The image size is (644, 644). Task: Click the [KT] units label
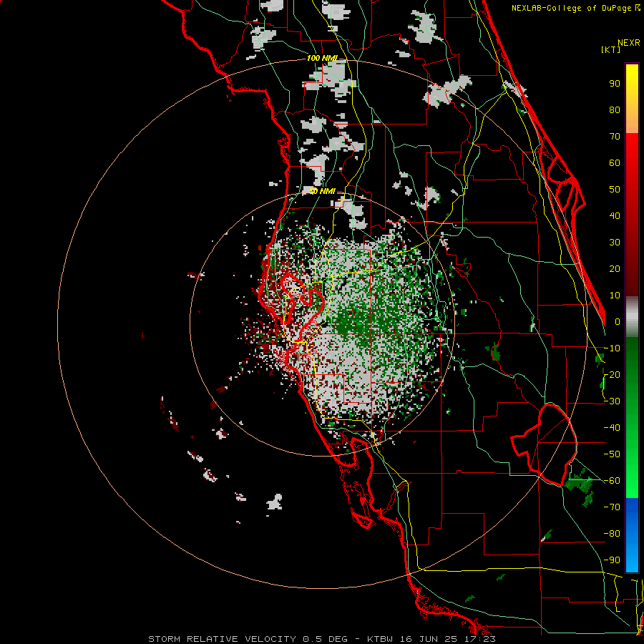pyautogui.click(x=610, y=49)
